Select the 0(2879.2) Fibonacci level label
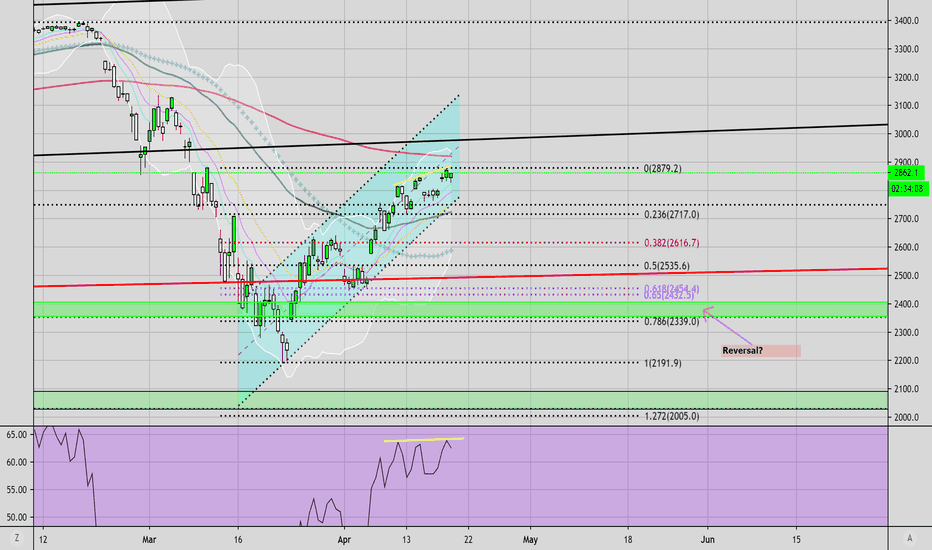Viewport: 932px width, 550px height. (x=663, y=169)
